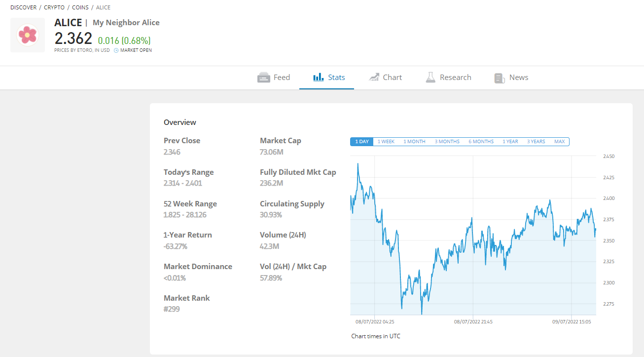Click the Prev Close value 2.346

pyautogui.click(x=172, y=152)
